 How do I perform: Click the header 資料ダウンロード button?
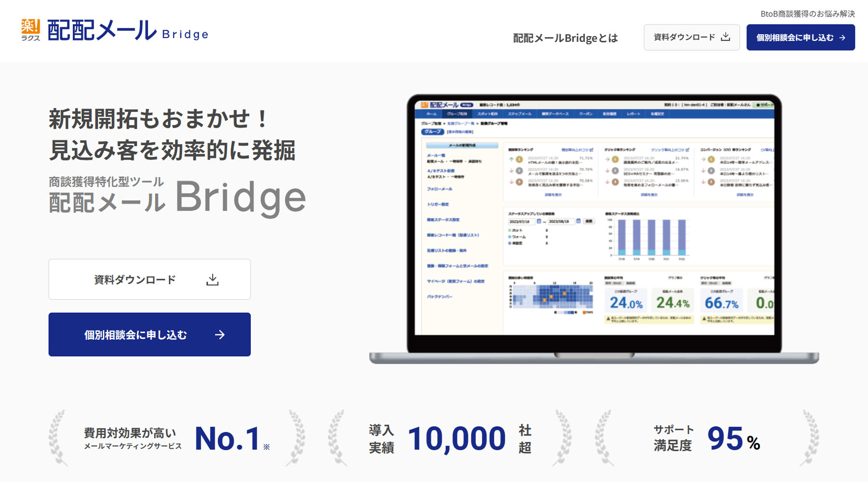pyautogui.click(x=692, y=37)
